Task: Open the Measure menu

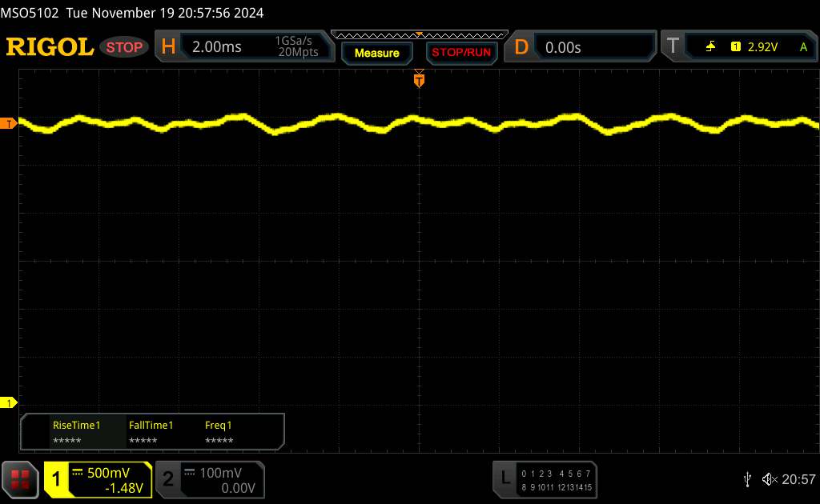Action: pyautogui.click(x=377, y=53)
